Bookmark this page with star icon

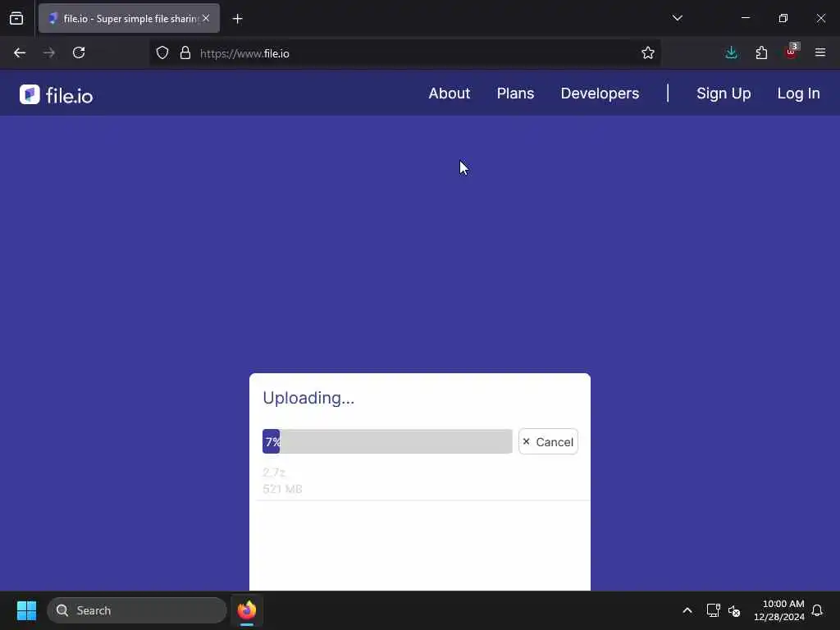click(648, 53)
